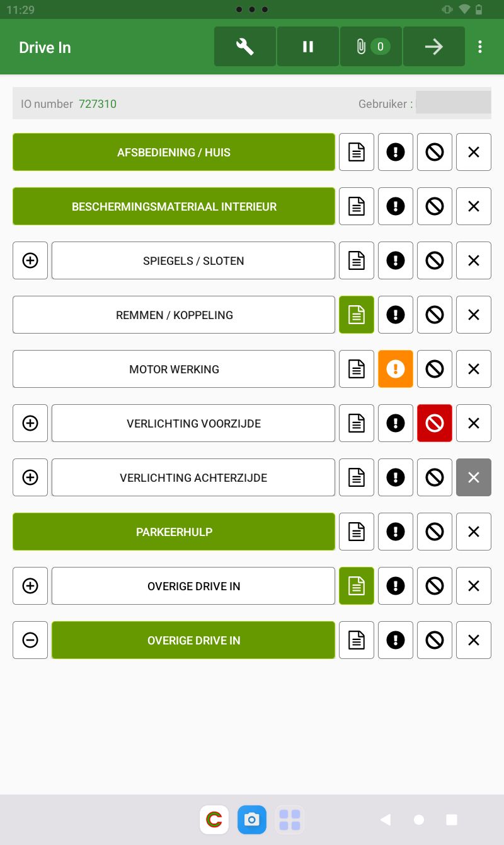
Task: Tap the Android back navigation triangle
Action: 386,820
